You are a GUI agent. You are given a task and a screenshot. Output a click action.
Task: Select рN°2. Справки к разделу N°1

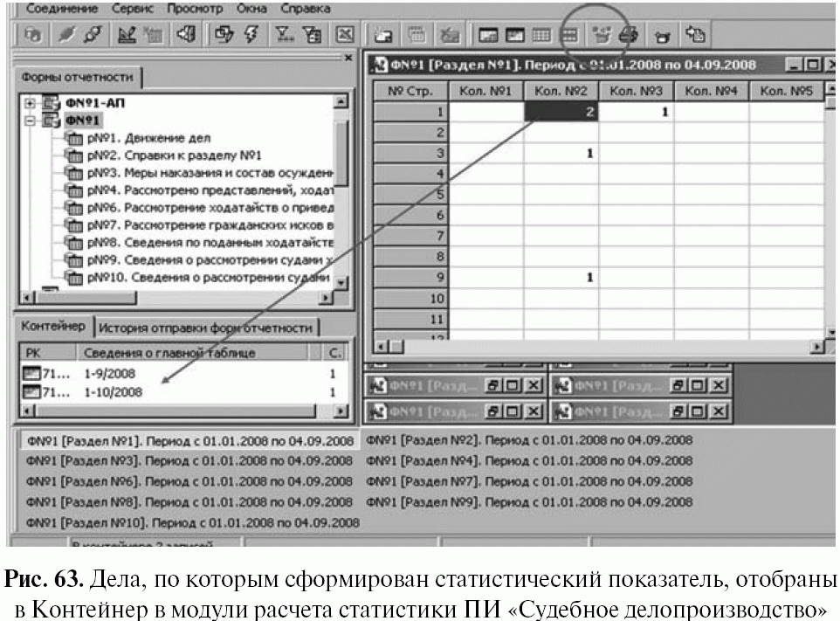tap(174, 155)
